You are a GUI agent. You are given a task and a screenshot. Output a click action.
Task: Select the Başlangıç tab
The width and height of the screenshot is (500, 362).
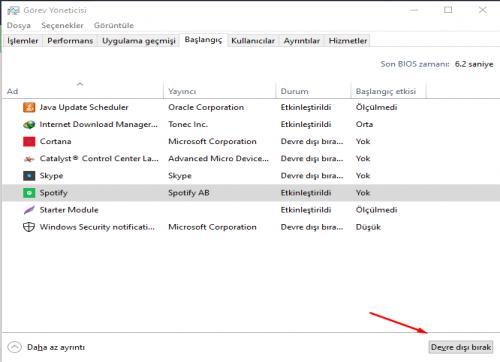[x=203, y=40]
